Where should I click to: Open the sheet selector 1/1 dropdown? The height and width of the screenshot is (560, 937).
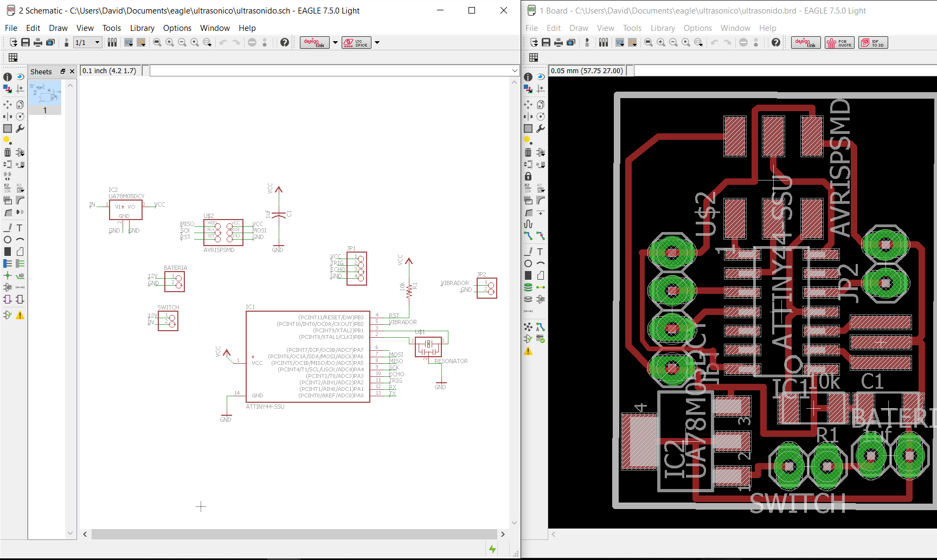tap(88, 42)
